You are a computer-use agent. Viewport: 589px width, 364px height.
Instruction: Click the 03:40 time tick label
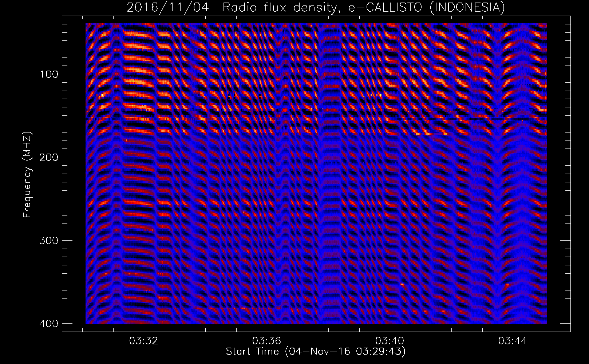[x=390, y=341]
